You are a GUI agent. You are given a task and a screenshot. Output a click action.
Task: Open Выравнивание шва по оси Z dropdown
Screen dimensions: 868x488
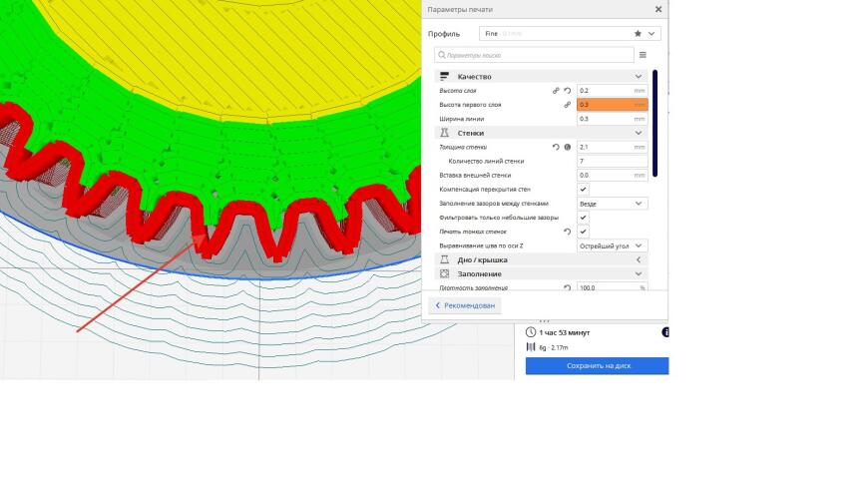click(612, 245)
